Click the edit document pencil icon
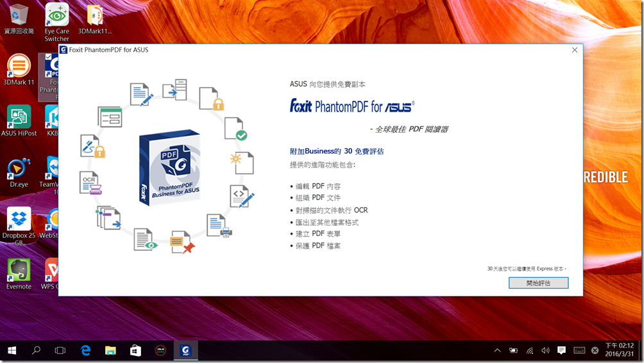 click(x=142, y=95)
